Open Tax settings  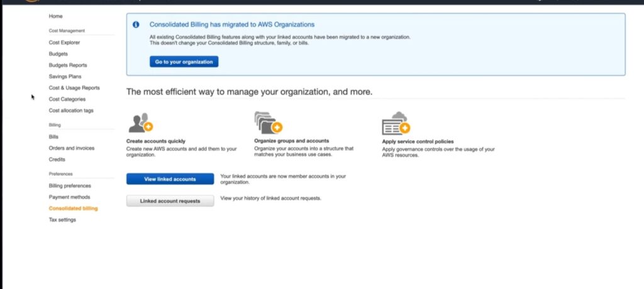(x=62, y=220)
